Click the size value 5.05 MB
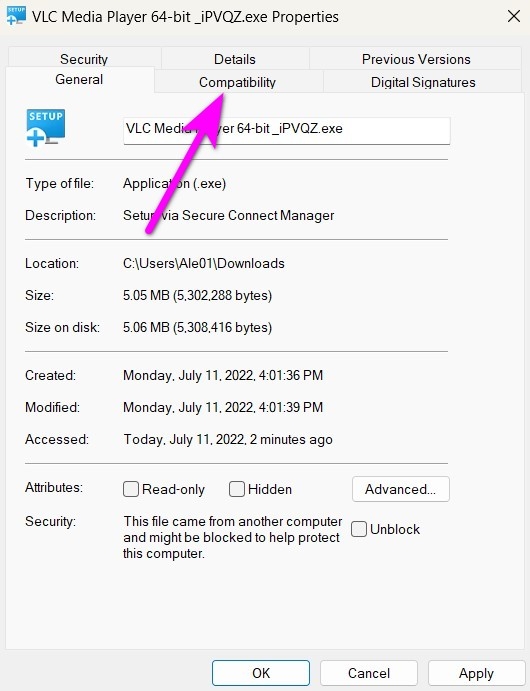Viewport: 530px width, 691px height. pos(197,295)
